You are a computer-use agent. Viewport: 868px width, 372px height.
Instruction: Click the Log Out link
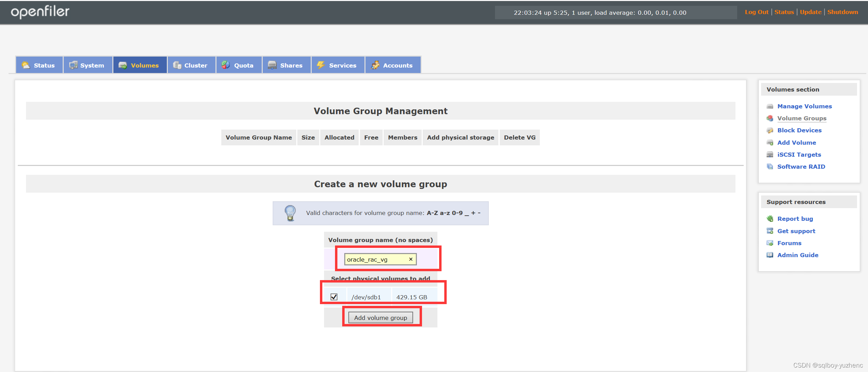click(x=757, y=12)
